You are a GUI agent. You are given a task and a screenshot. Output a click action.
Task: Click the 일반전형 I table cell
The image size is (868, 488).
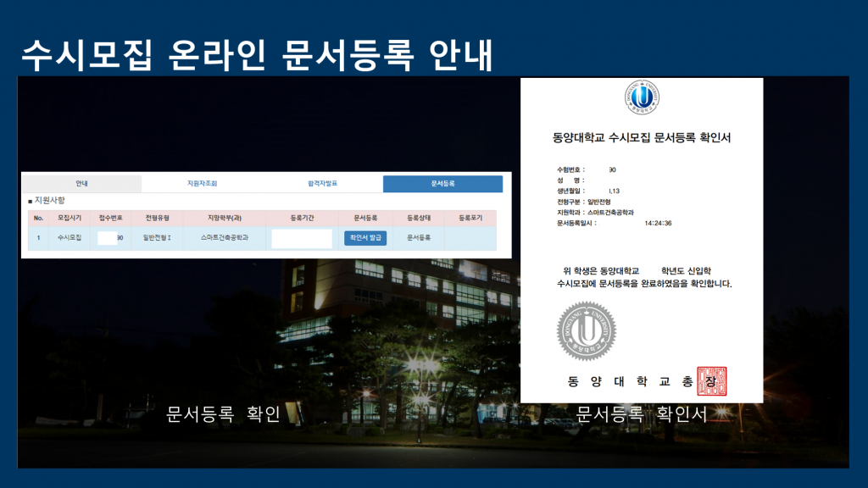coord(157,238)
